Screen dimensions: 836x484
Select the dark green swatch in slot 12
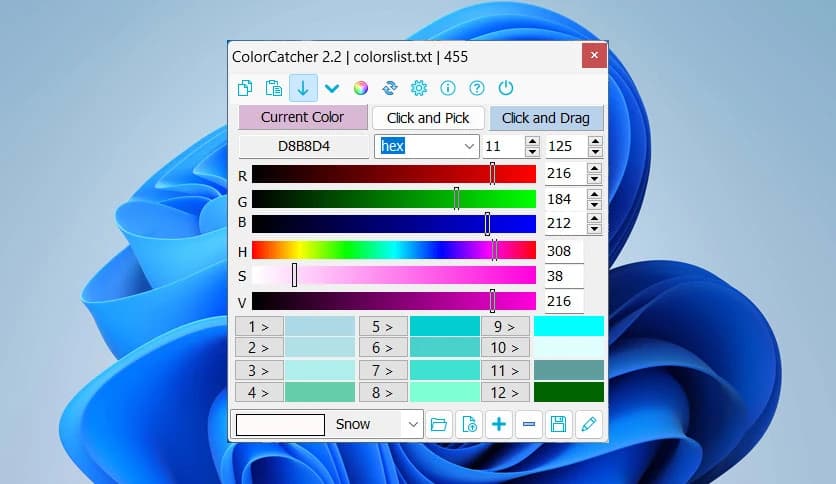click(x=569, y=392)
